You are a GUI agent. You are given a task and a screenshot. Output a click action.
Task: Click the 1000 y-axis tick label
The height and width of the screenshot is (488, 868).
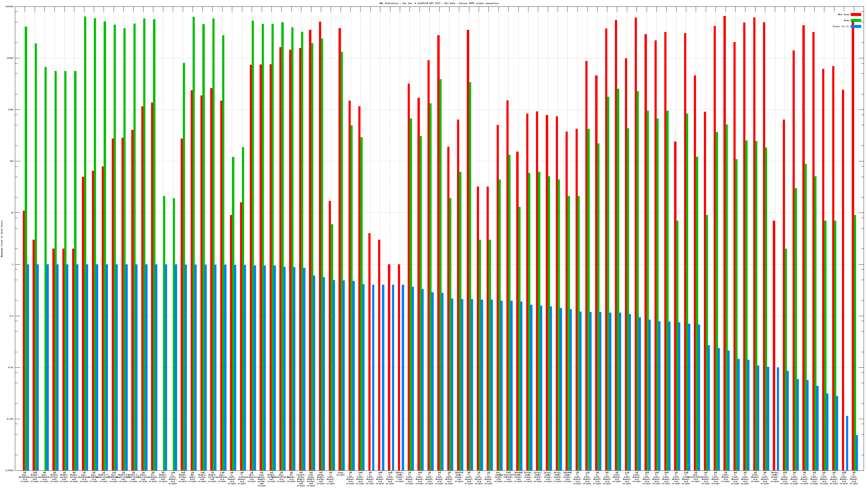coord(11,110)
